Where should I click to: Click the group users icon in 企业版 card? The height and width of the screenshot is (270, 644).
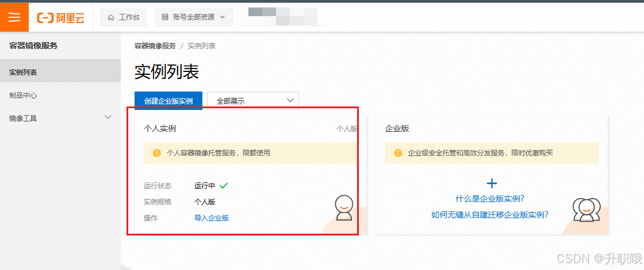586,210
